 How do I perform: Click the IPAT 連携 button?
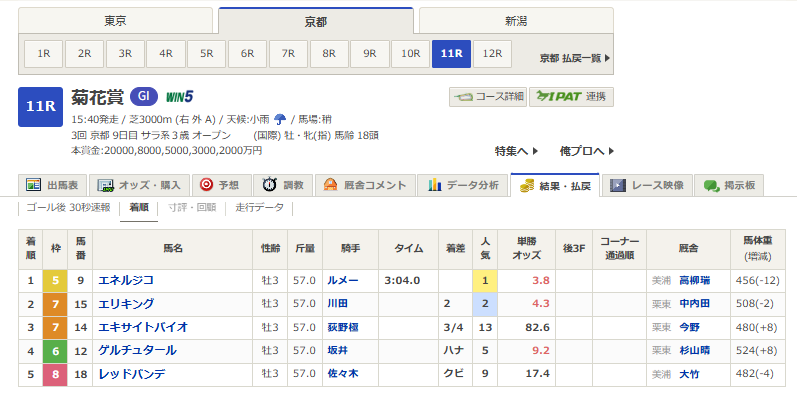pyautogui.click(x=571, y=97)
